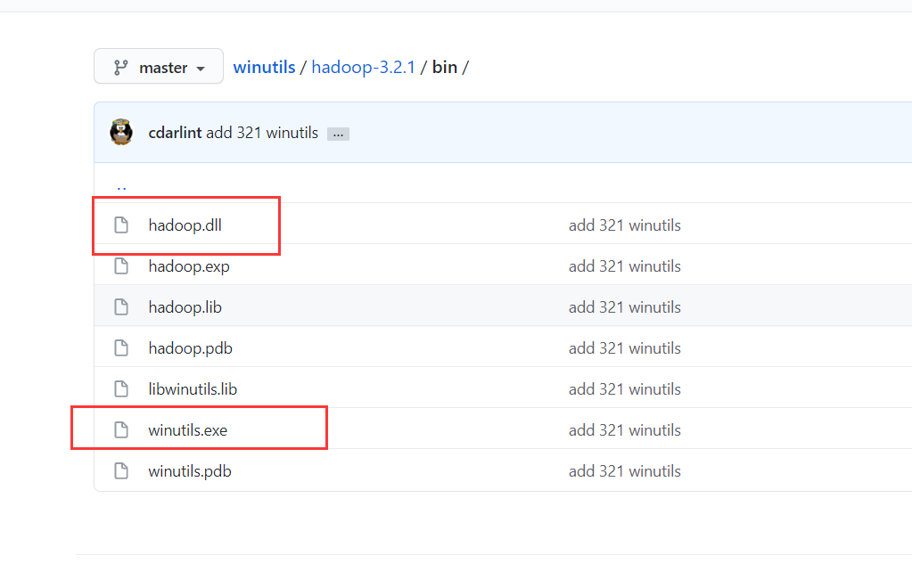The image size is (912, 588).
Task: Open the hadoop-3.2.1 folder breadcrumb
Action: [364, 66]
